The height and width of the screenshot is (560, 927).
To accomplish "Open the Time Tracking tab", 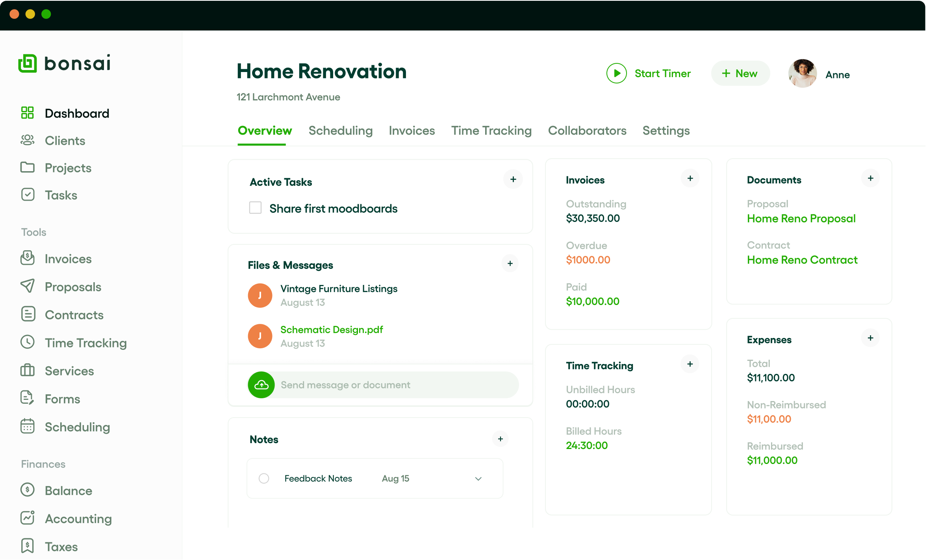I will (491, 131).
